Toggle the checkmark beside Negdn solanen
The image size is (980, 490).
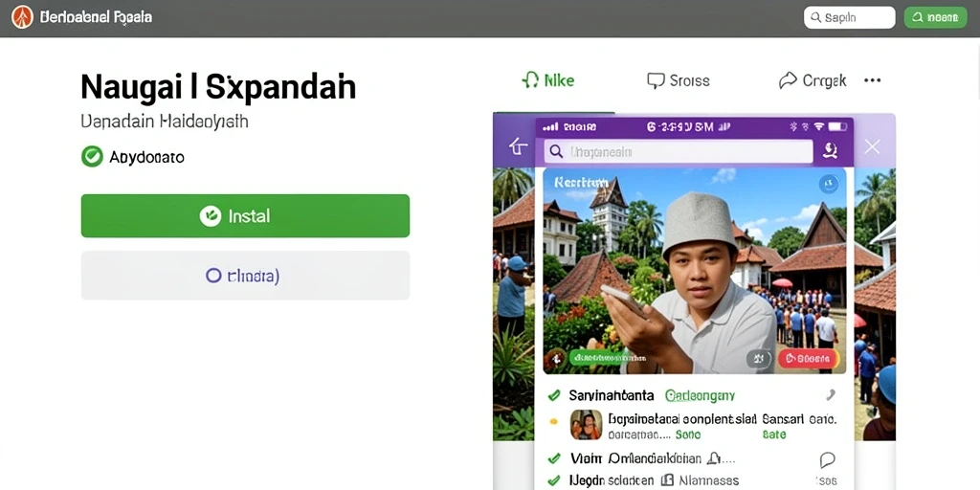coord(553,480)
